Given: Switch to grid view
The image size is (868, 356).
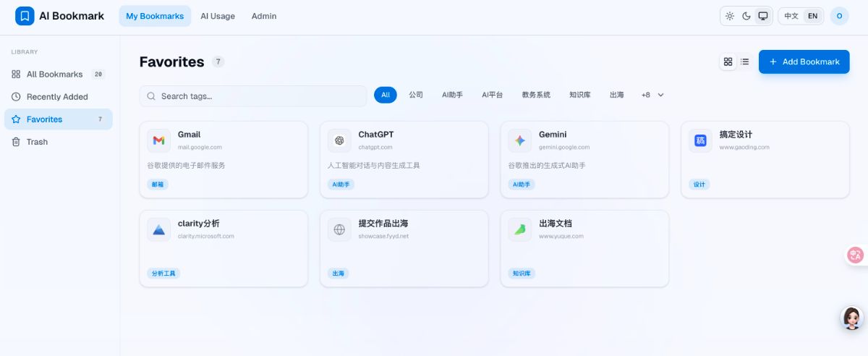Looking at the screenshot, I should click(x=728, y=62).
